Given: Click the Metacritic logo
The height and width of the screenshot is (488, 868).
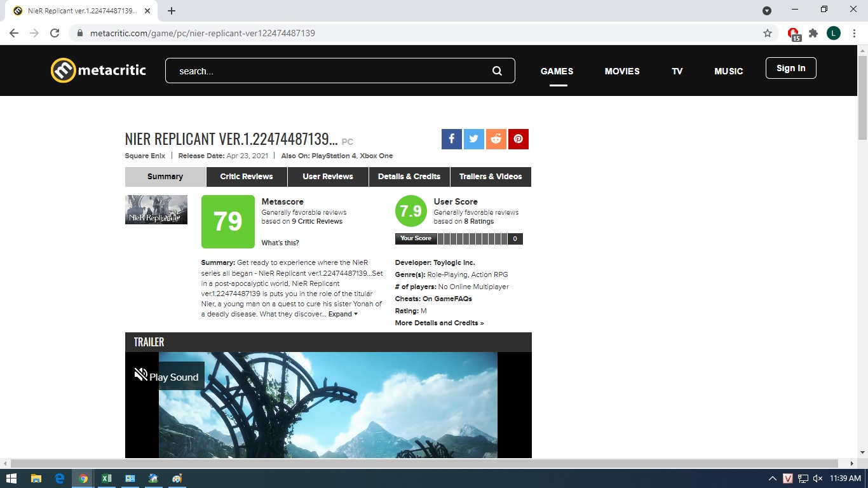Looking at the screenshot, I should (x=98, y=71).
